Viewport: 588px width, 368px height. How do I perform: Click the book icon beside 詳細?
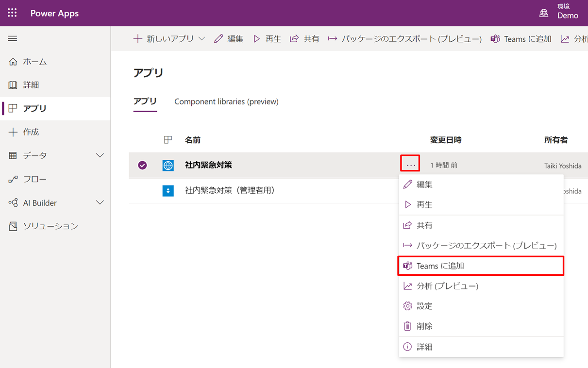click(x=13, y=85)
